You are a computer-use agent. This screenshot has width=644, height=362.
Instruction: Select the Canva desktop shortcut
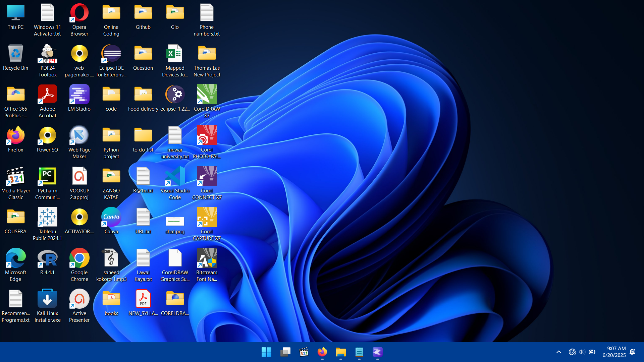pyautogui.click(x=111, y=221)
